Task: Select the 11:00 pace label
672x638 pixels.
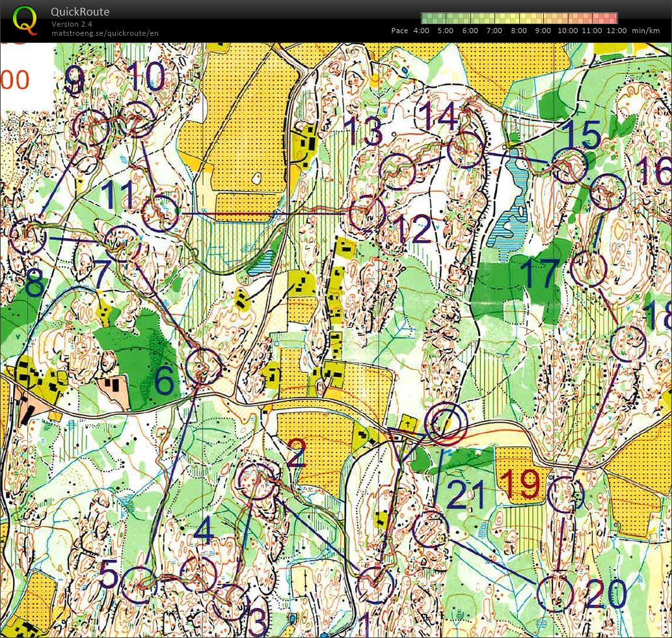Action: 592,31
